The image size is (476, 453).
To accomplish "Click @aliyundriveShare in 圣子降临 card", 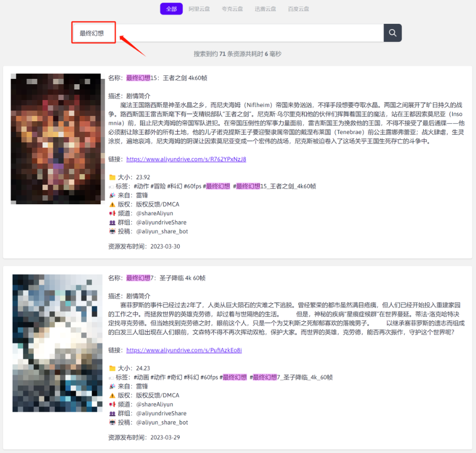I will pos(161,413).
